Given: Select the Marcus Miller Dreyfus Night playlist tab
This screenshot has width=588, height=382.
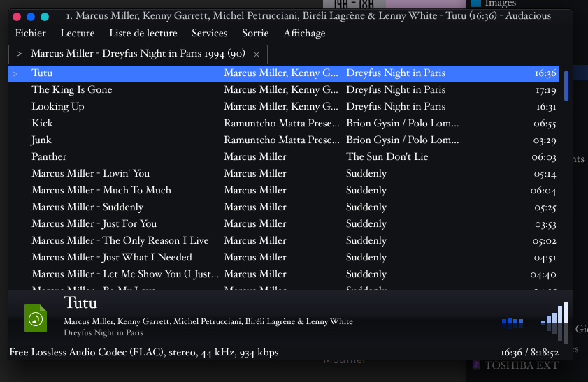Looking at the screenshot, I should pos(138,54).
